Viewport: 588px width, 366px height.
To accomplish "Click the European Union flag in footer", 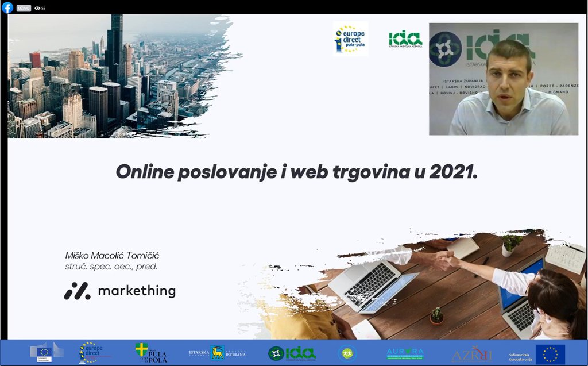I will pos(550,354).
